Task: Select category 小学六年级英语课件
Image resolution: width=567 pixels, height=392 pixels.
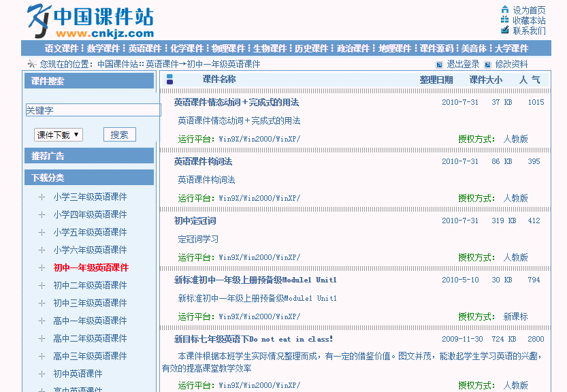Action: point(90,250)
